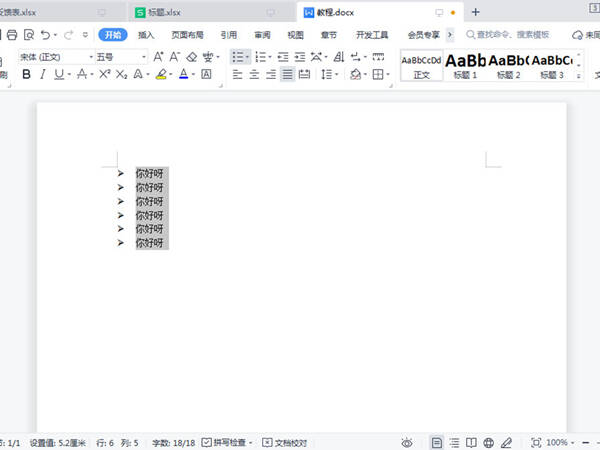Apply strikethrough text formatting
Image resolution: width=600 pixels, height=450 pixels.
82,74
